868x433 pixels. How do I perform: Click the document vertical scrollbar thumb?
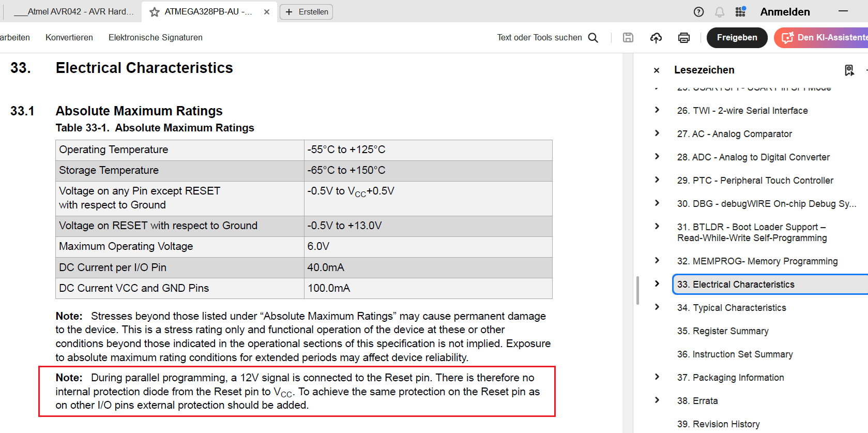tap(637, 290)
